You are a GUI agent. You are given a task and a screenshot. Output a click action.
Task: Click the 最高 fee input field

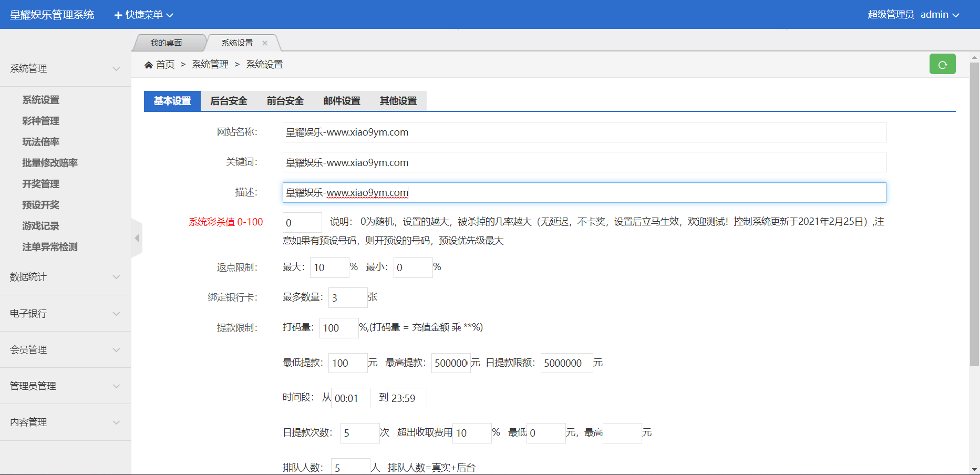click(622, 433)
